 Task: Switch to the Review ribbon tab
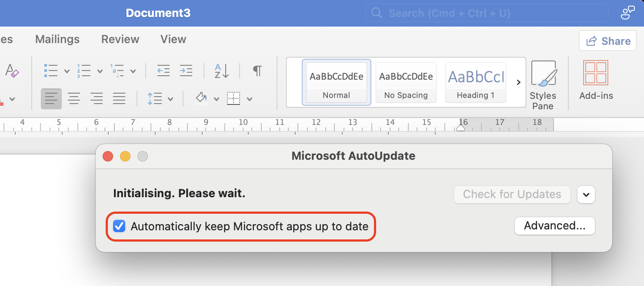[x=120, y=39]
